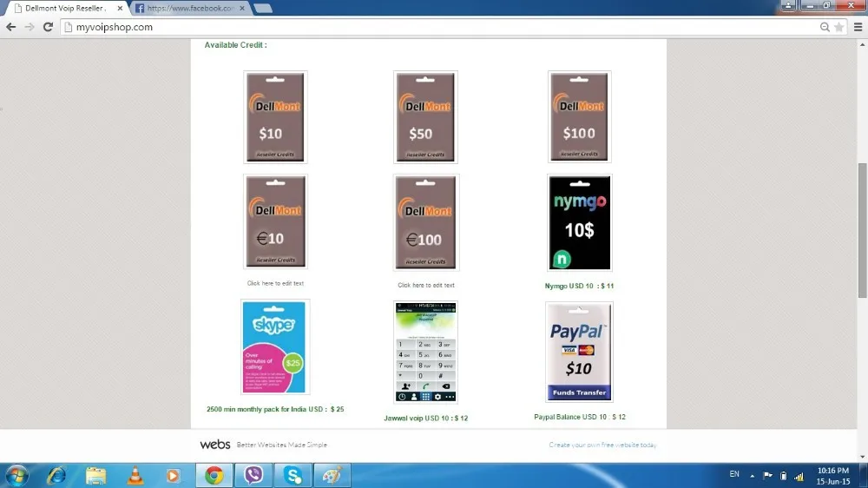Click the browser forward arrow
This screenshot has width=868, height=488.
[x=30, y=27]
